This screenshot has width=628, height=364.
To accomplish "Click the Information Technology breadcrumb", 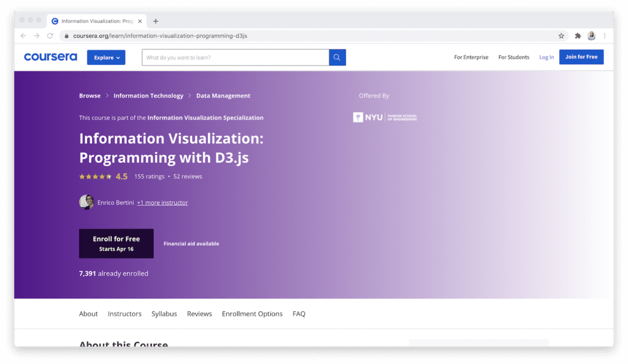I will pyautogui.click(x=148, y=96).
